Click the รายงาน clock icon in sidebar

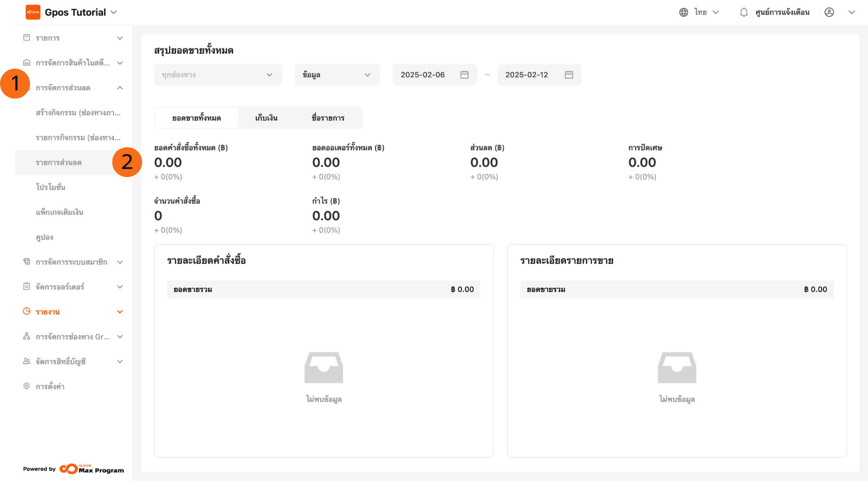tap(27, 311)
